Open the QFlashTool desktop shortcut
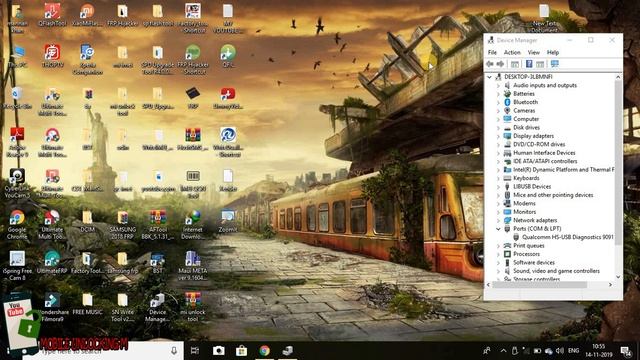640x360 pixels. pyautogui.click(x=52, y=15)
